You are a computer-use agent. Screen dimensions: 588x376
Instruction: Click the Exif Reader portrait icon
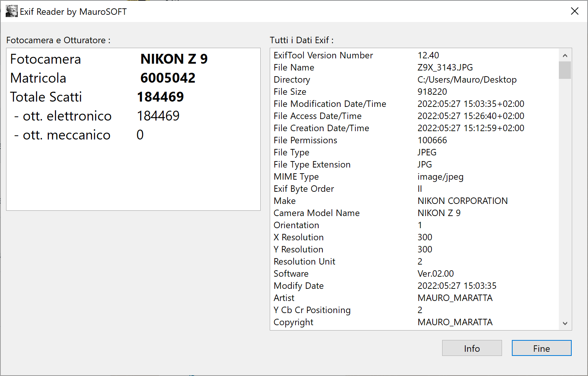[12, 11]
